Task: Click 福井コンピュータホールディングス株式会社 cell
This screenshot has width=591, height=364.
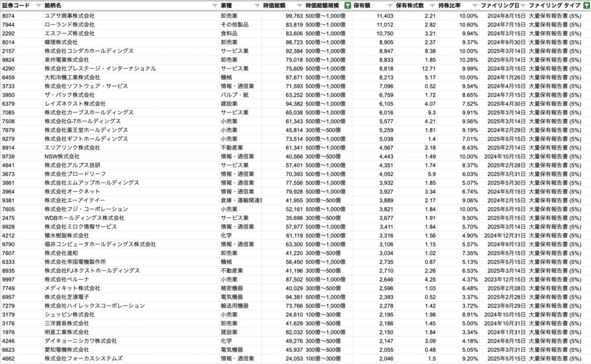Action: [131, 245]
